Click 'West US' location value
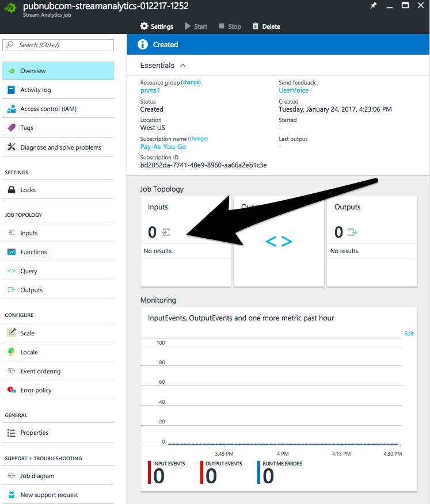430x504 pixels. pyautogui.click(x=153, y=128)
